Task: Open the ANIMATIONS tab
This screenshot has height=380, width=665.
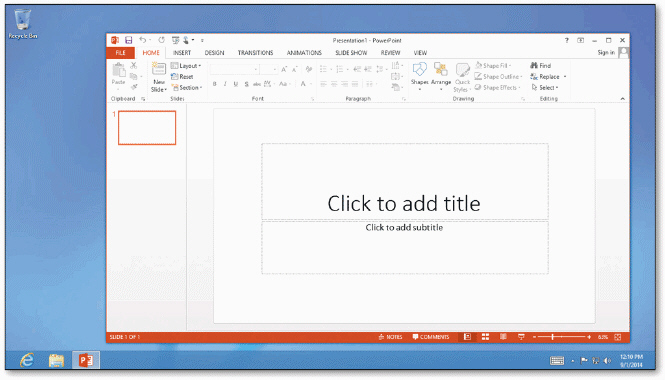Action: [x=304, y=53]
